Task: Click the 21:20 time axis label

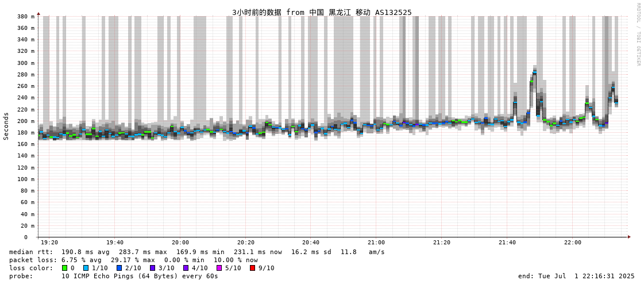Action: click(x=442, y=243)
